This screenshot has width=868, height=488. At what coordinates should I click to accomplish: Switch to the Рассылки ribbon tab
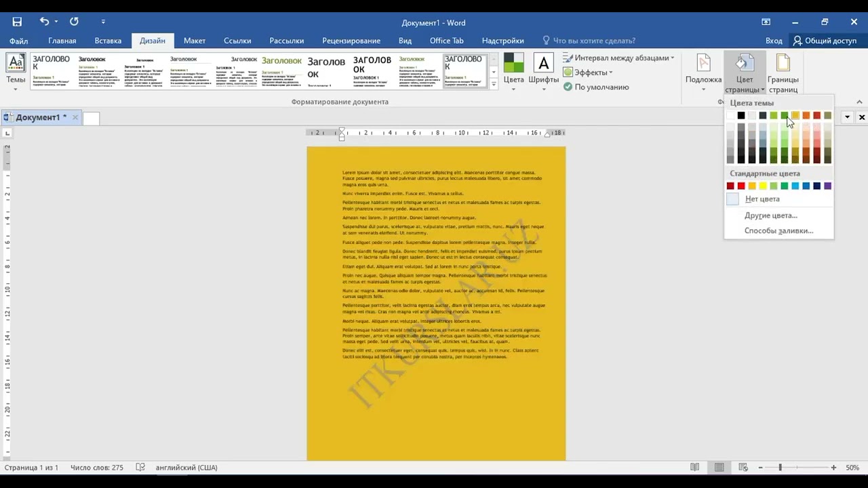pos(286,41)
